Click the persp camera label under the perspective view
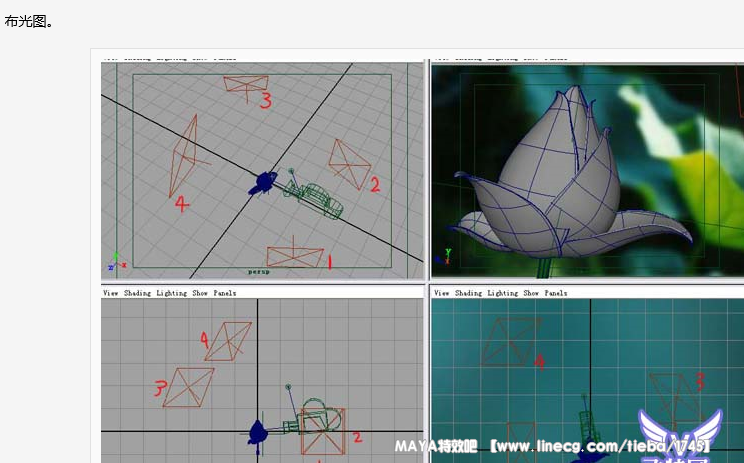This screenshot has height=463, width=744. pyautogui.click(x=259, y=271)
